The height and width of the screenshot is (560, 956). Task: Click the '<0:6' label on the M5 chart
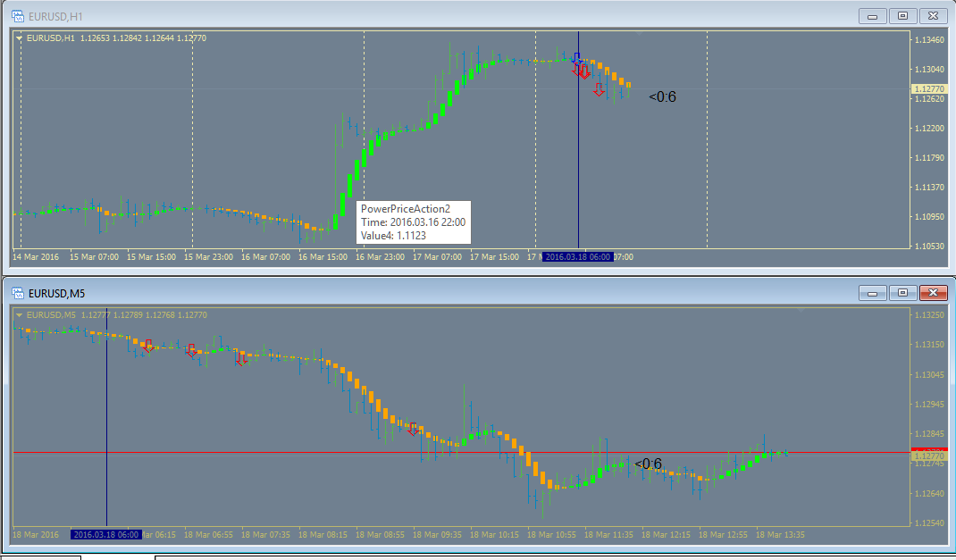click(x=648, y=464)
